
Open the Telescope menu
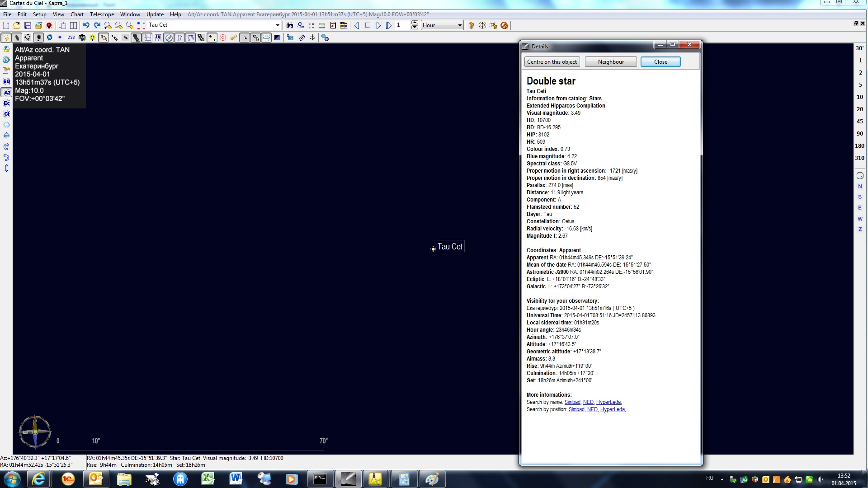(x=102, y=14)
